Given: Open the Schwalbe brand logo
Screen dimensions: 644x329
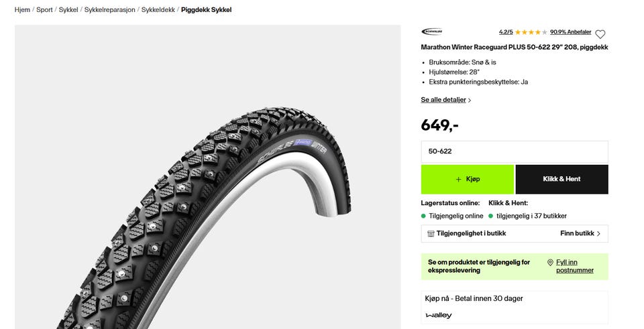Looking at the screenshot, I should [x=431, y=31].
